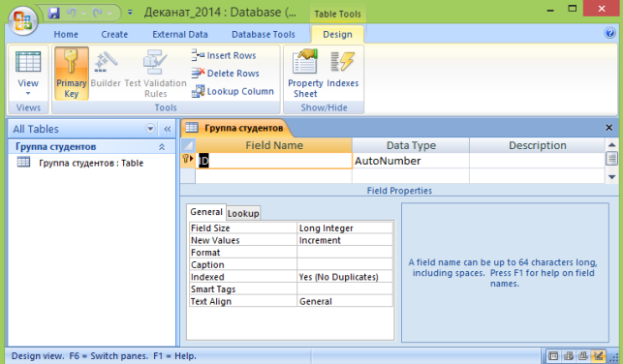
Task: Select the ID row selector
Action: click(x=188, y=161)
